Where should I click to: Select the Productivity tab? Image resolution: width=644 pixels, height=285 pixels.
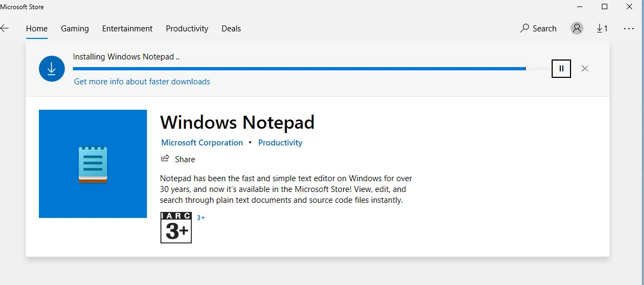(x=187, y=28)
